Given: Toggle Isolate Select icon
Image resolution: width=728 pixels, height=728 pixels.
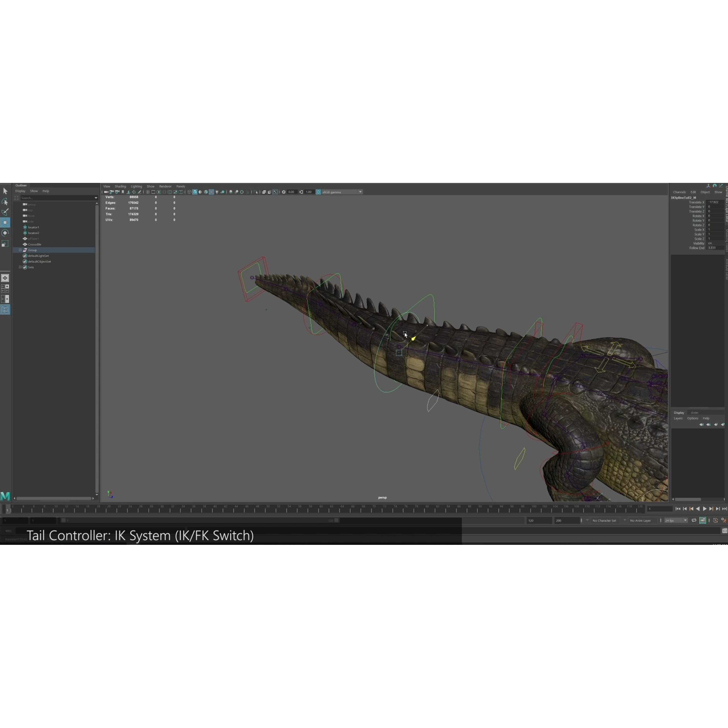Looking at the screenshot, I should coord(256,192).
